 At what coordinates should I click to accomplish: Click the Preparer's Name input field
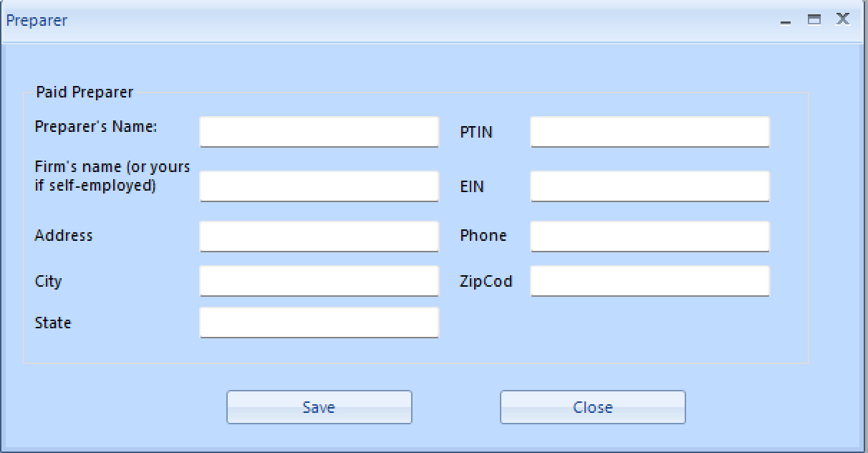point(319,131)
